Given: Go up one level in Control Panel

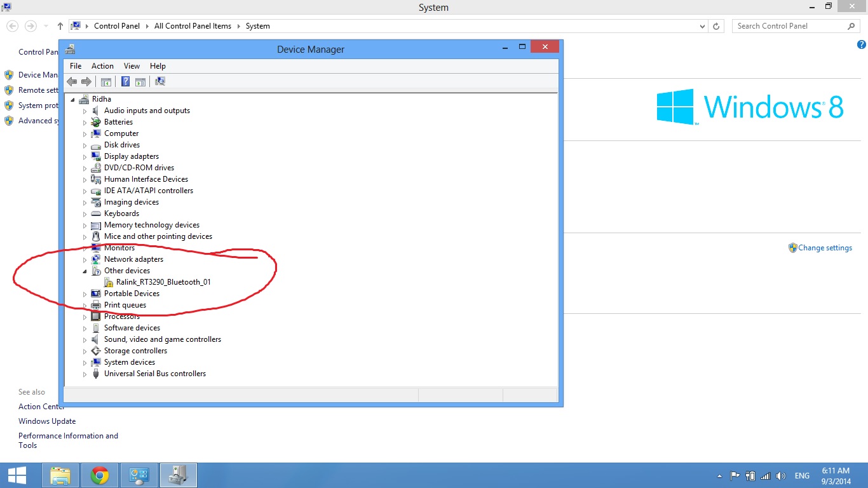Looking at the screenshot, I should click(x=60, y=26).
